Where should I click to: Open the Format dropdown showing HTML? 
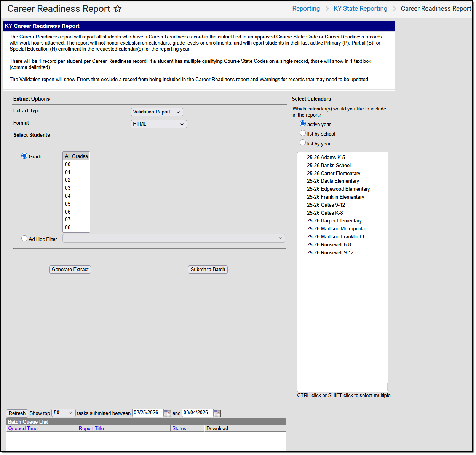tap(158, 124)
